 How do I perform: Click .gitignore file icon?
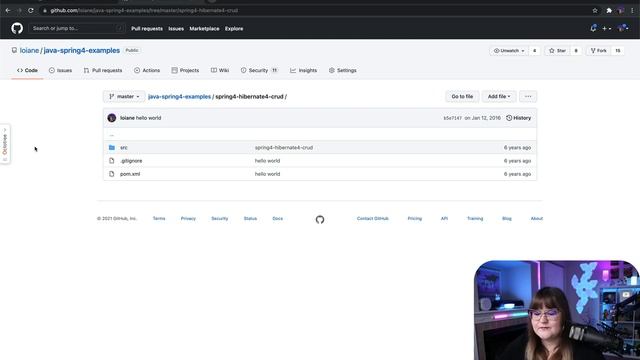coord(112,161)
